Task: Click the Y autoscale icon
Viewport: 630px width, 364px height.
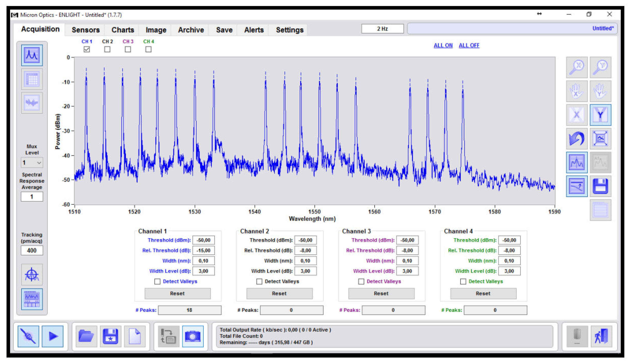Action: point(600,115)
